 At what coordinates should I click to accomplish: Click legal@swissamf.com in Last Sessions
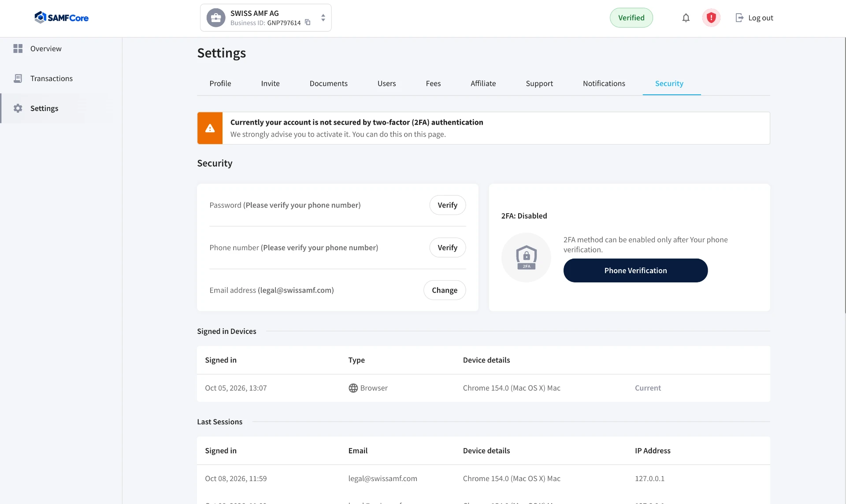(382, 478)
